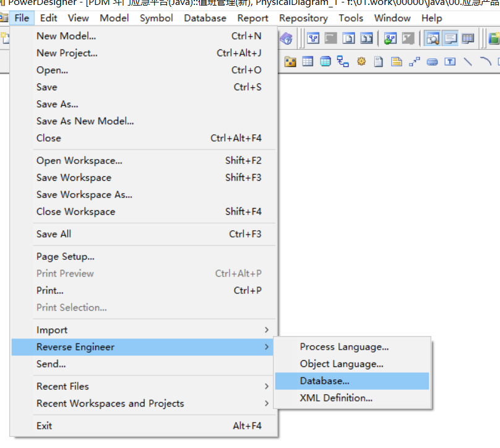Open Page Setup... from File menu
The height and width of the screenshot is (448, 500).
(144, 256)
